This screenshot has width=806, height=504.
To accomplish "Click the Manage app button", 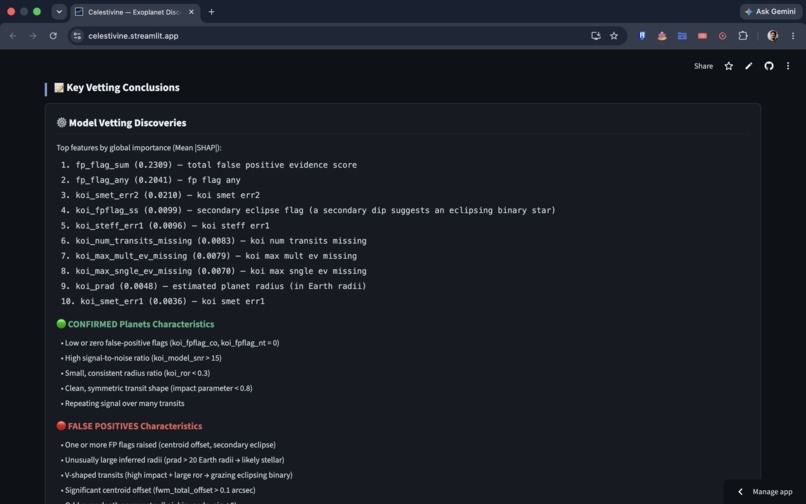I will tap(765, 492).
